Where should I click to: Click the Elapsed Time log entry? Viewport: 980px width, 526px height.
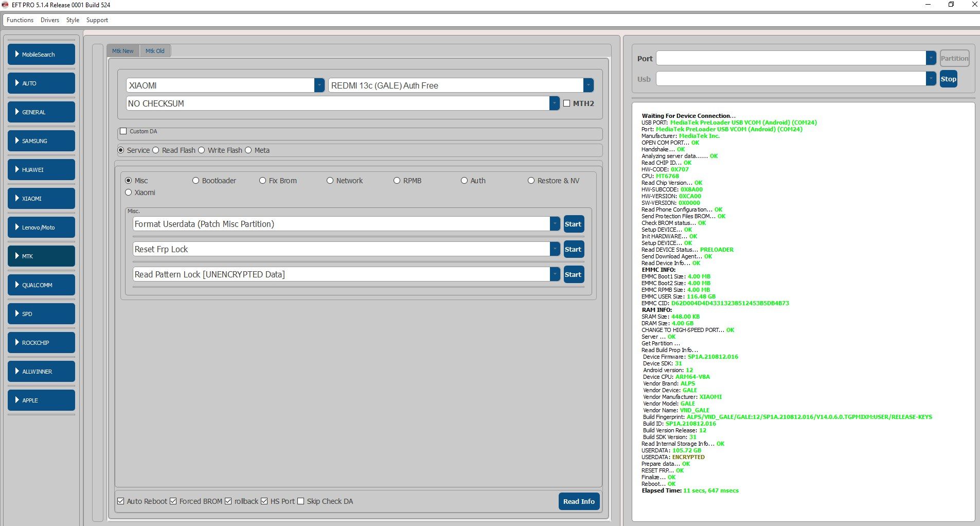point(690,490)
